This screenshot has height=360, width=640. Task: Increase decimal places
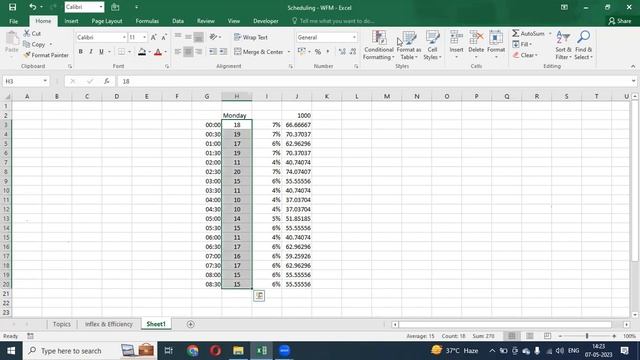click(x=342, y=52)
